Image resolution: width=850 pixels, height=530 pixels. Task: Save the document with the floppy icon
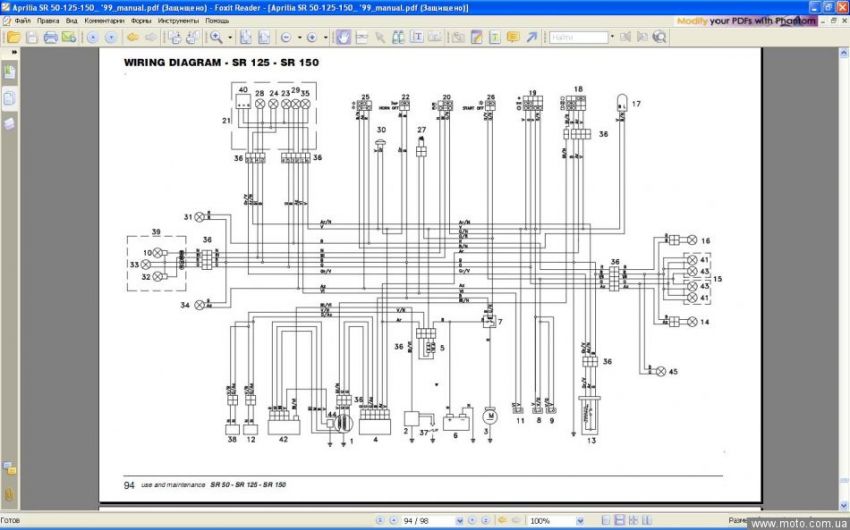[32, 37]
